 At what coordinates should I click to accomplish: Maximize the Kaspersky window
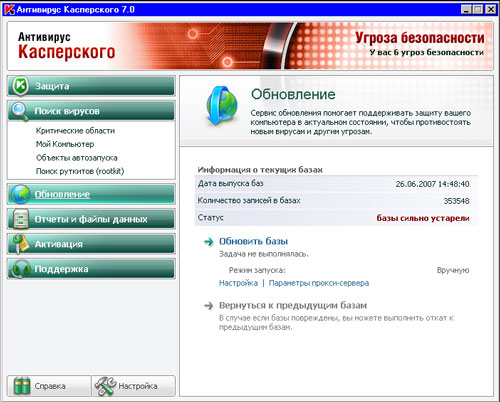(478, 10)
